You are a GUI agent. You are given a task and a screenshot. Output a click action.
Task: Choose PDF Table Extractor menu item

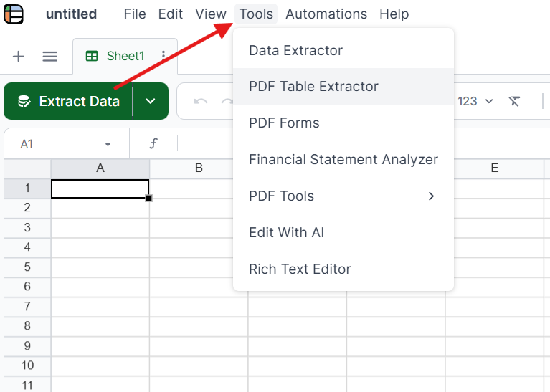click(343, 86)
